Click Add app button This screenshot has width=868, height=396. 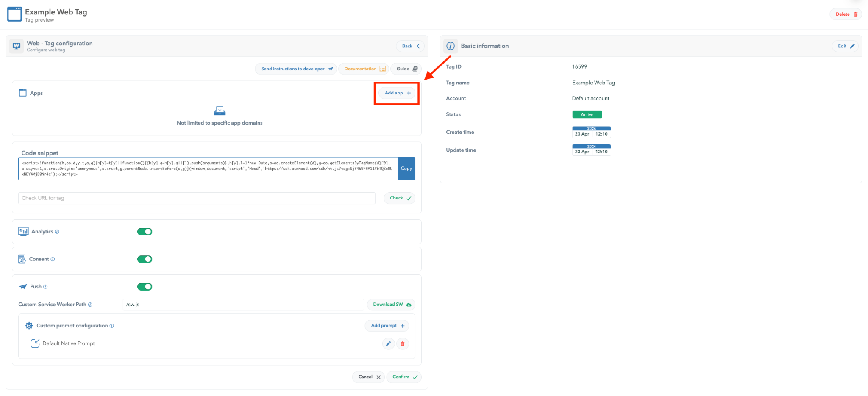click(397, 93)
